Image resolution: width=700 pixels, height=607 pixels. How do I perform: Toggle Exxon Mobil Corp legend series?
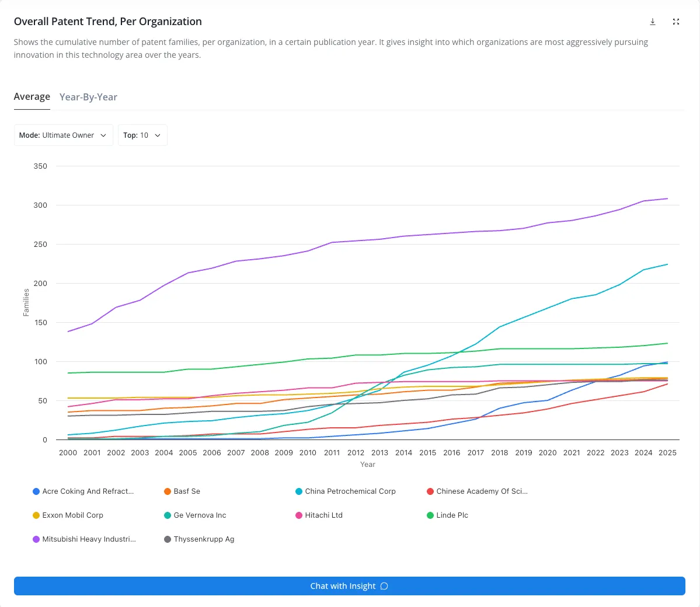tap(68, 515)
